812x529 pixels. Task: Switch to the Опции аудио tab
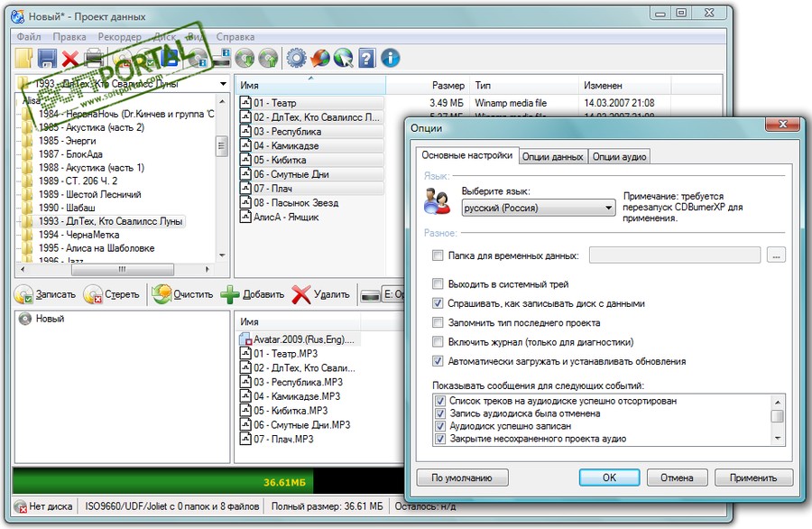coord(619,156)
